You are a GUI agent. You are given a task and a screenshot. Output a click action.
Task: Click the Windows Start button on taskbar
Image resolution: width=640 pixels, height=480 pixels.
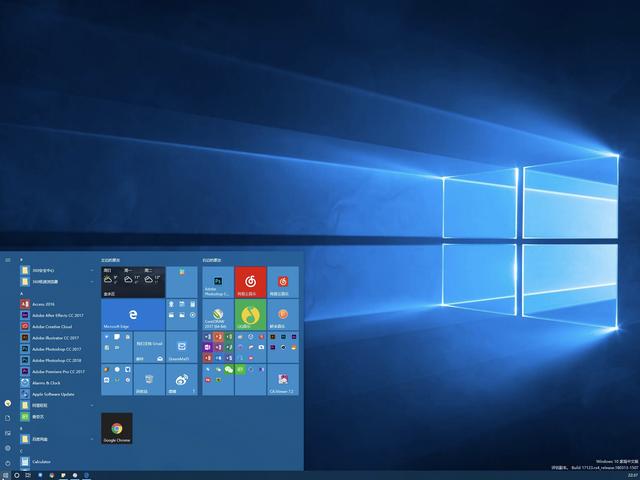pos(5,476)
